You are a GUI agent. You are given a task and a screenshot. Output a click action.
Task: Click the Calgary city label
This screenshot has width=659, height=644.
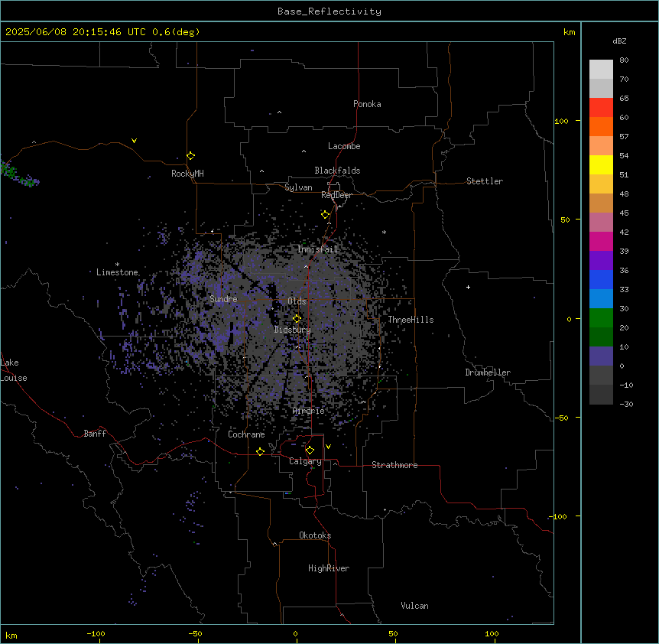[306, 461]
